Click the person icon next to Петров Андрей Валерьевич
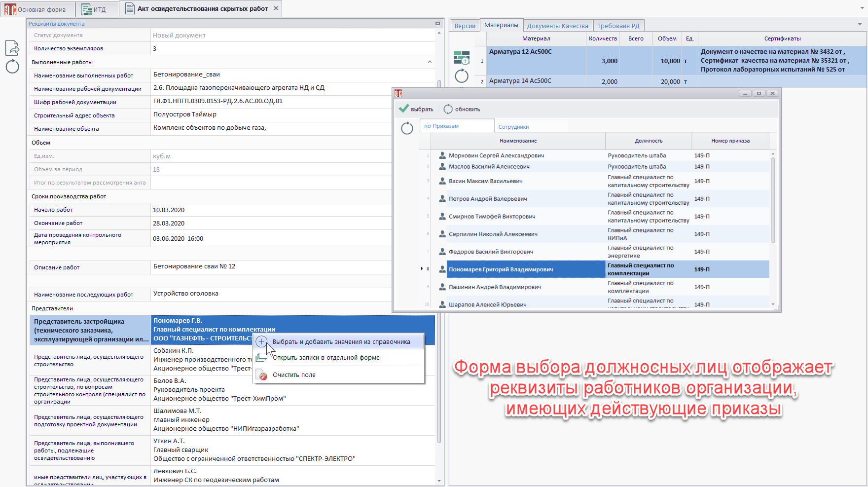868x487 pixels. 442,199
